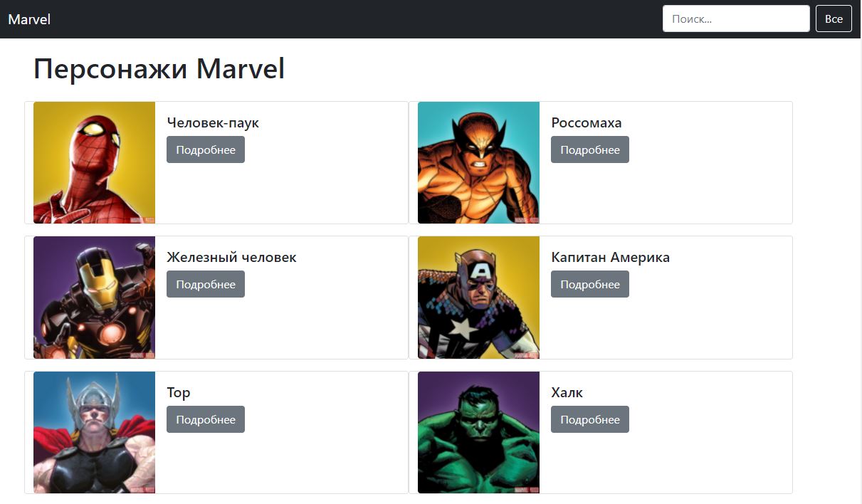Click "Подробнее" under Железный человек
862x504 pixels.
click(x=205, y=284)
